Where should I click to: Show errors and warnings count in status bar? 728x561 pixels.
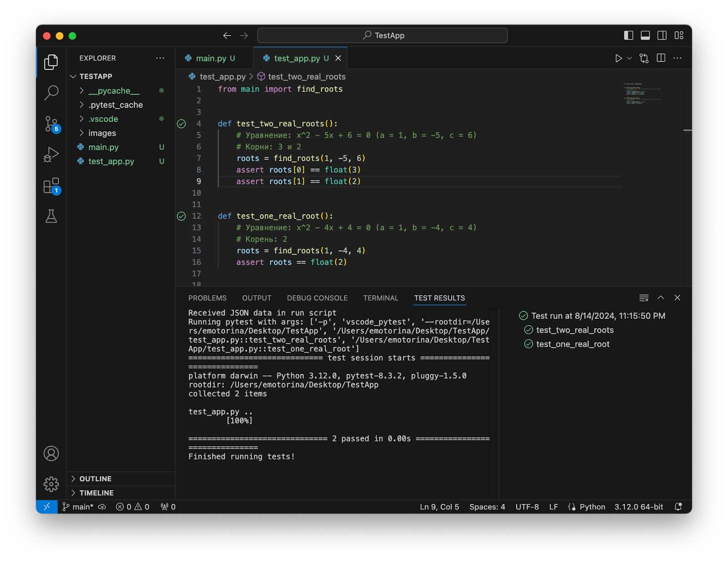tap(132, 507)
